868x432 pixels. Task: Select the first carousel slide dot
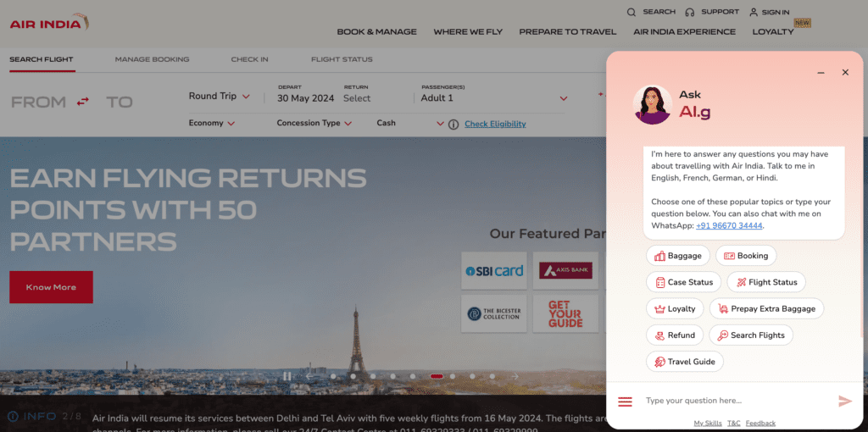(x=333, y=376)
